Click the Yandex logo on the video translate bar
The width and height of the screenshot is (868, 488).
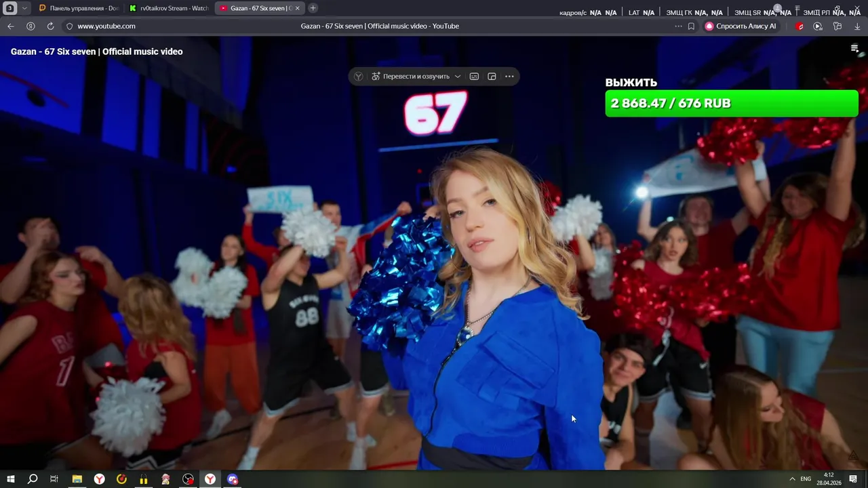pyautogui.click(x=358, y=77)
